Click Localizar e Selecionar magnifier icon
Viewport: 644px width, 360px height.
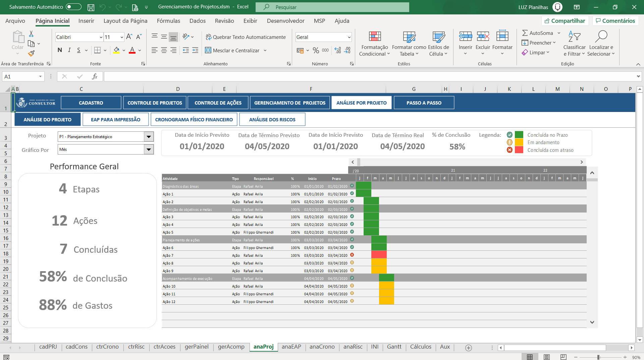pyautogui.click(x=601, y=37)
